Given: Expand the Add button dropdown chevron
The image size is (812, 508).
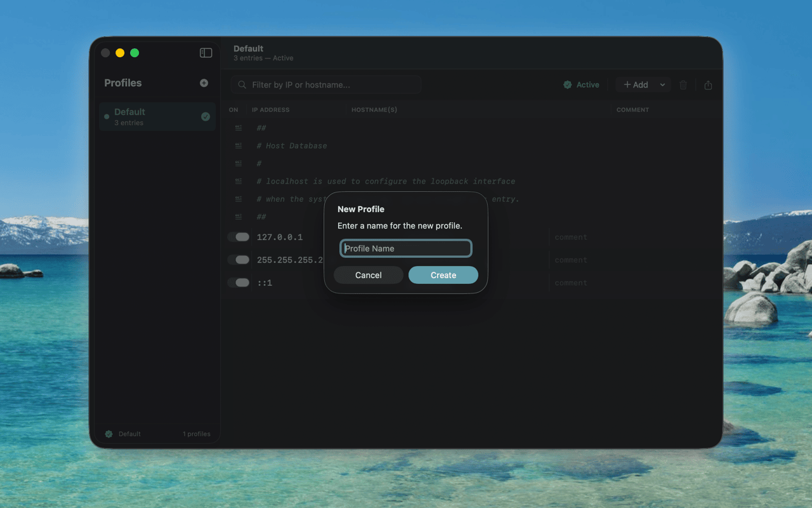Looking at the screenshot, I should (662, 84).
